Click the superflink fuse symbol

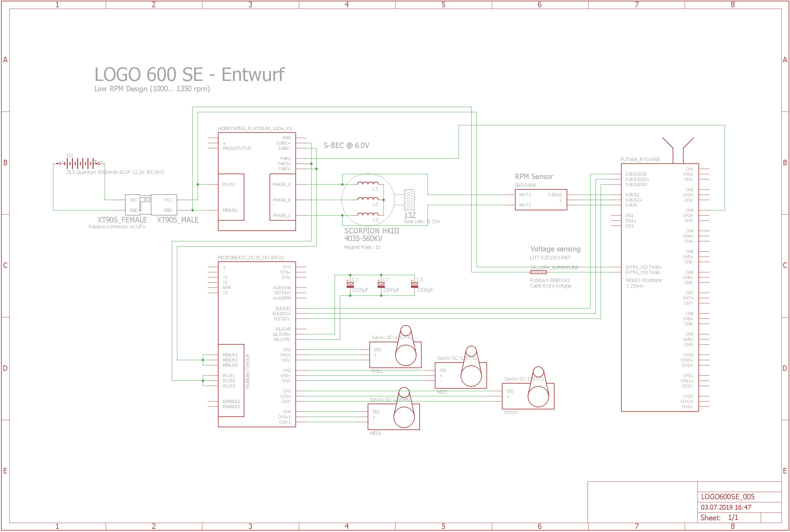point(538,272)
